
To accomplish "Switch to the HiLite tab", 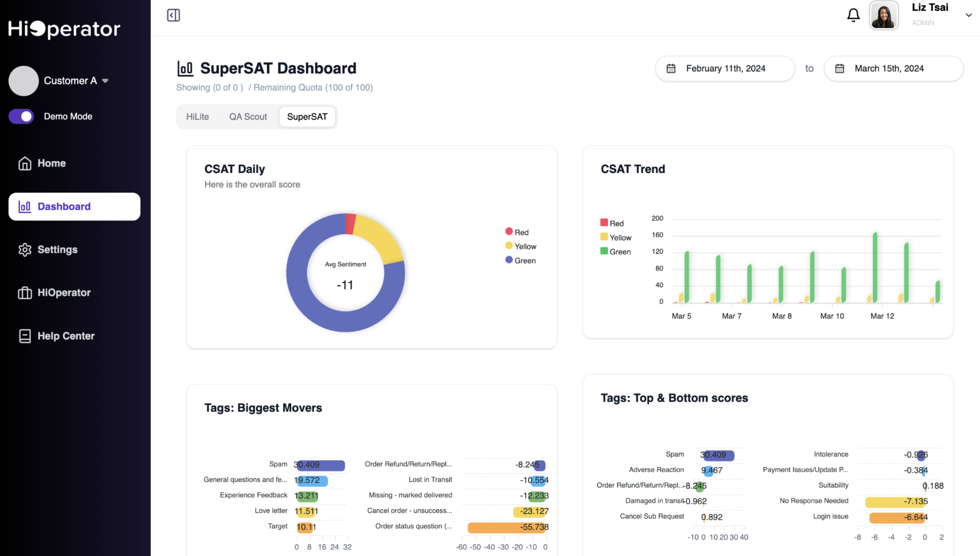I will [x=198, y=117].
